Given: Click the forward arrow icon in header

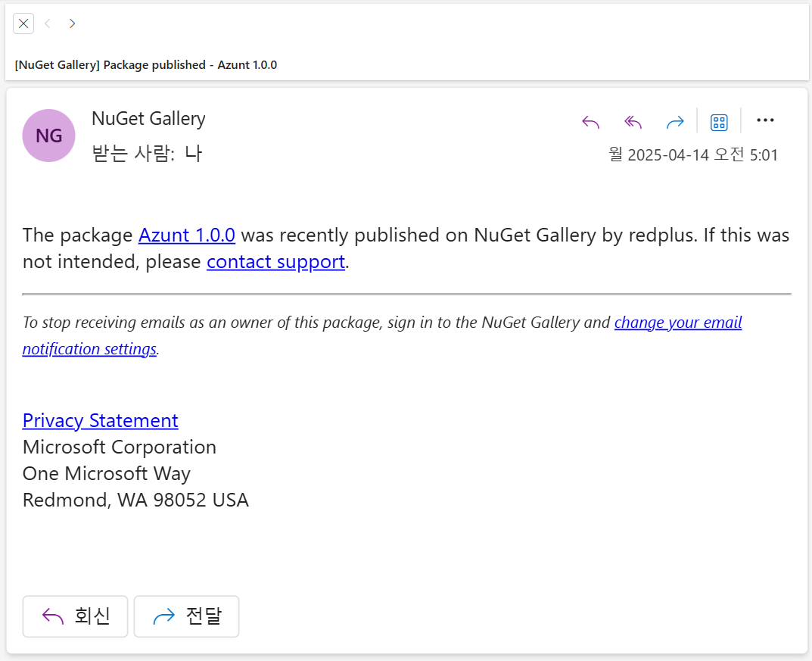Looking at the screenshot, I should click(x=674, y=122).
